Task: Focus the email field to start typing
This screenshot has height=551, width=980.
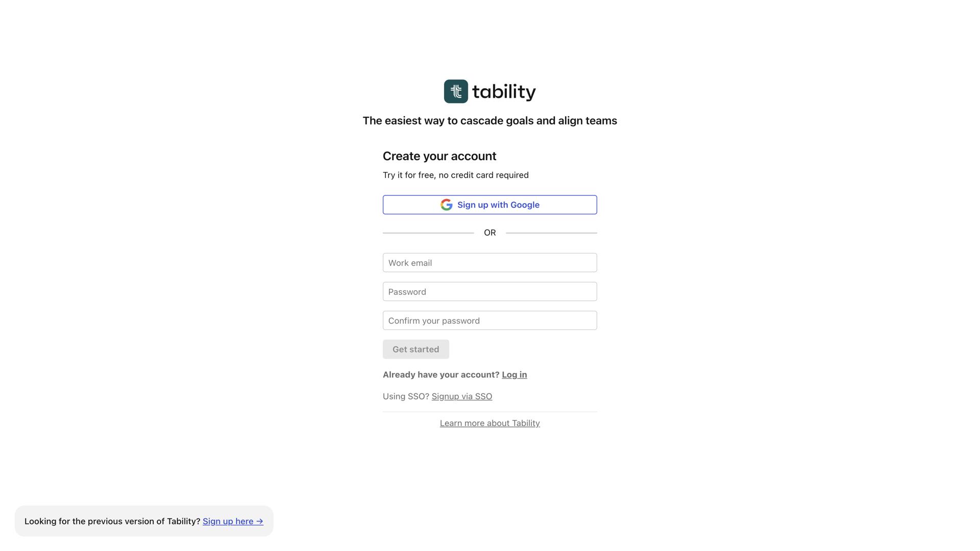Action: click(x=489, y=262)
